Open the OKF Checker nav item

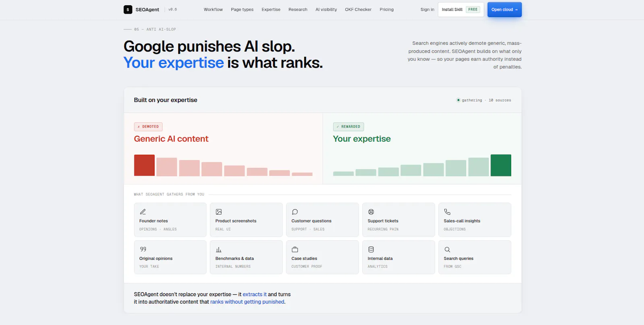tap(358, 10)
